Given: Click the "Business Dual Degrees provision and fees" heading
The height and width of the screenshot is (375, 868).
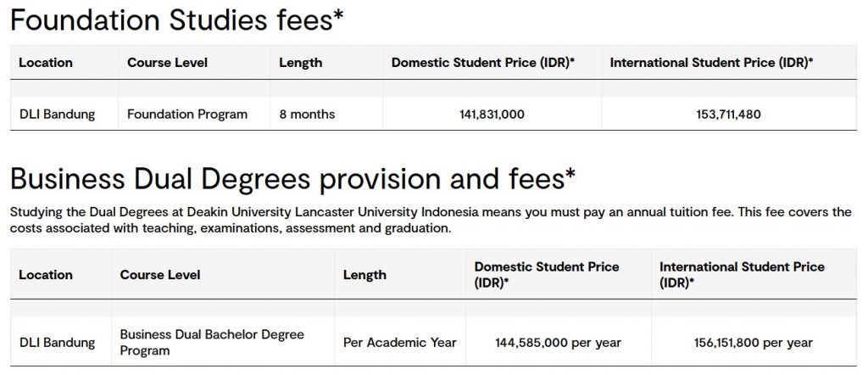Looking at the screenshot, I should click(x=292, y=179).
